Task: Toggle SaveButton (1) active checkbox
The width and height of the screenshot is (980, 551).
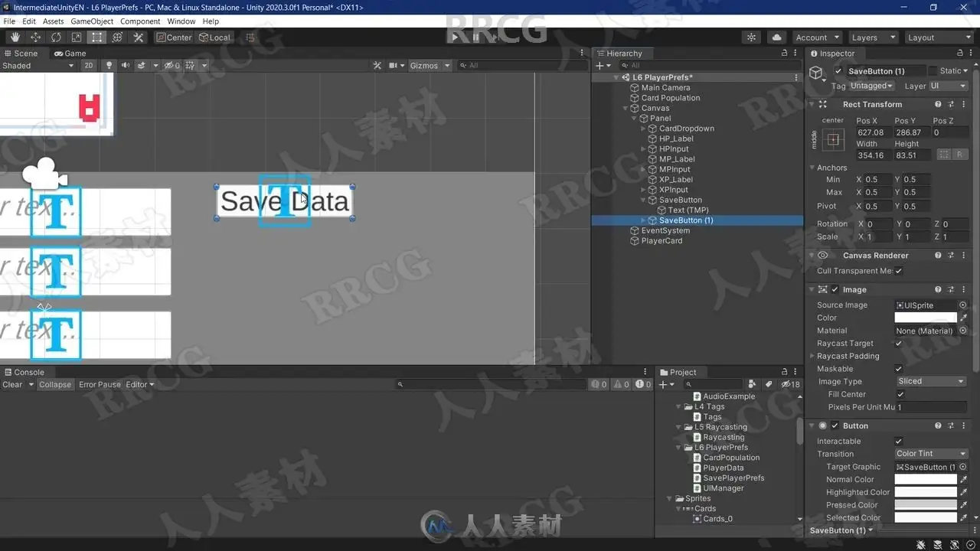Action: pyautogui.click(x=838, y=71)
